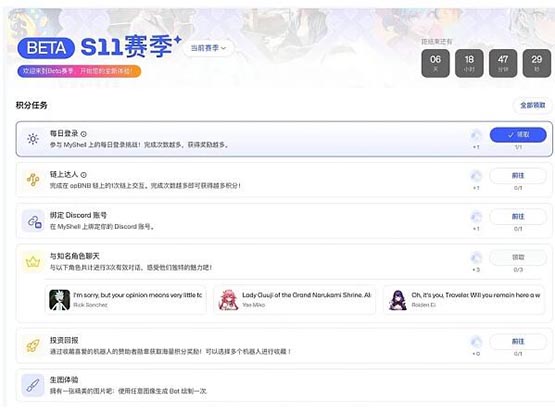The width and height of the screenshot is (555, 413).
Task: Click the sun icon beside 每日登录
Action: (x=33, y=139)
